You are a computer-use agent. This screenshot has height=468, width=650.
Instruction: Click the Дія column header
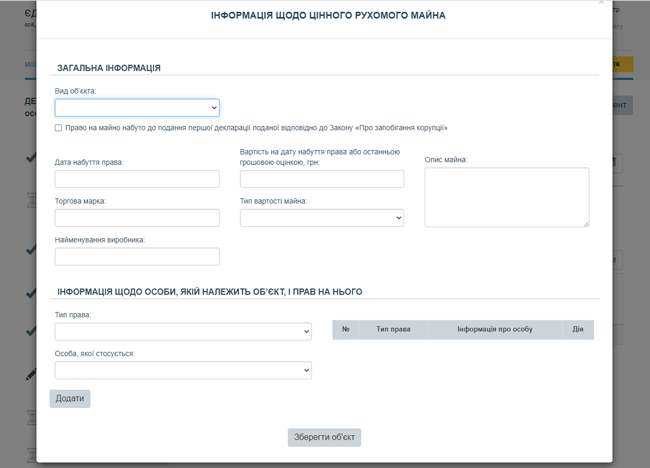[577, 330]
